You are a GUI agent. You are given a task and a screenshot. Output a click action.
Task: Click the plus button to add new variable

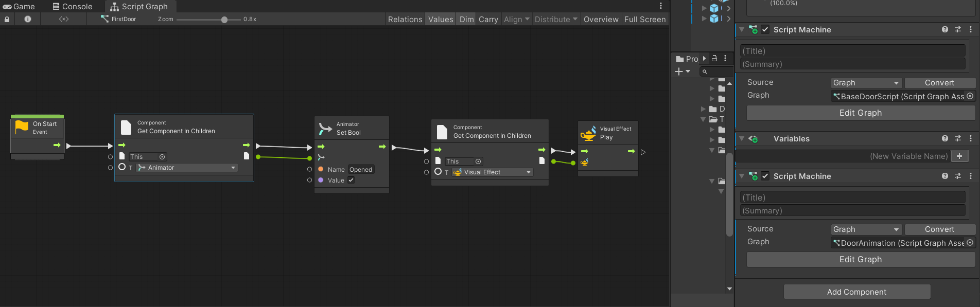(959, 156)
